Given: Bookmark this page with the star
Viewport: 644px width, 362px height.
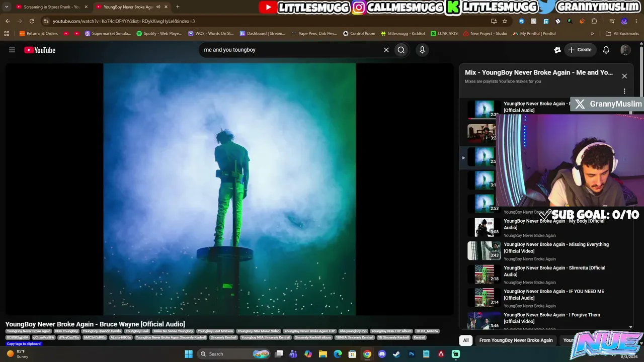Looking at the screenshot, I should pos(505,21).
